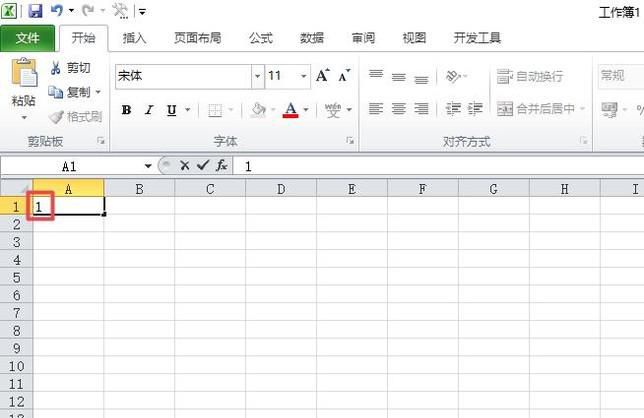Open the undo history dropdown
644x418 pixels.
pos(71,11)
